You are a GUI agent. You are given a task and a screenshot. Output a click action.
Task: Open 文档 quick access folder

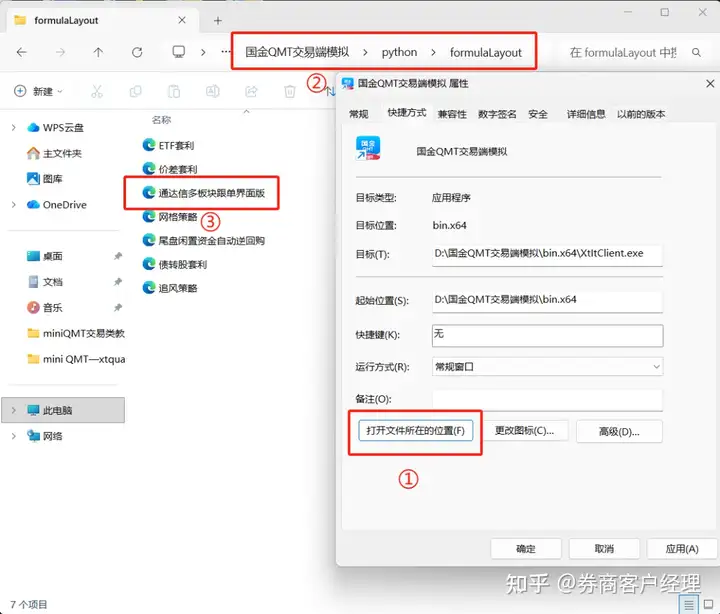tap(45, 282)
